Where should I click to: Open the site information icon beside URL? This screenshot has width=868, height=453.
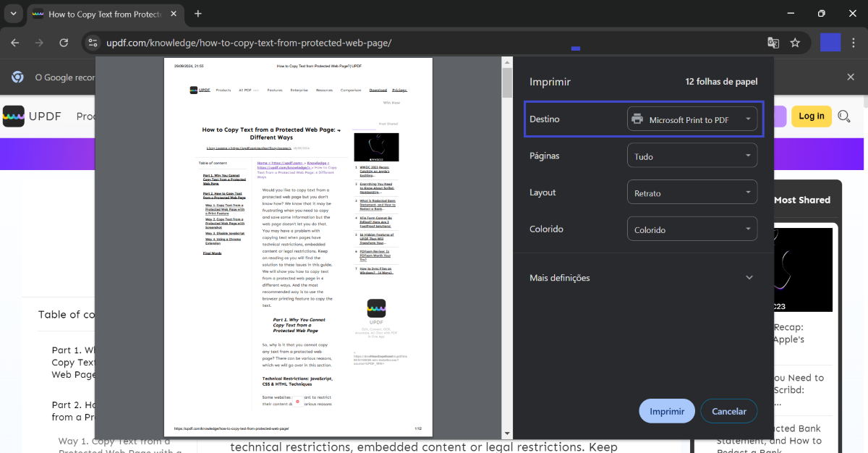[x=93, y=43]
